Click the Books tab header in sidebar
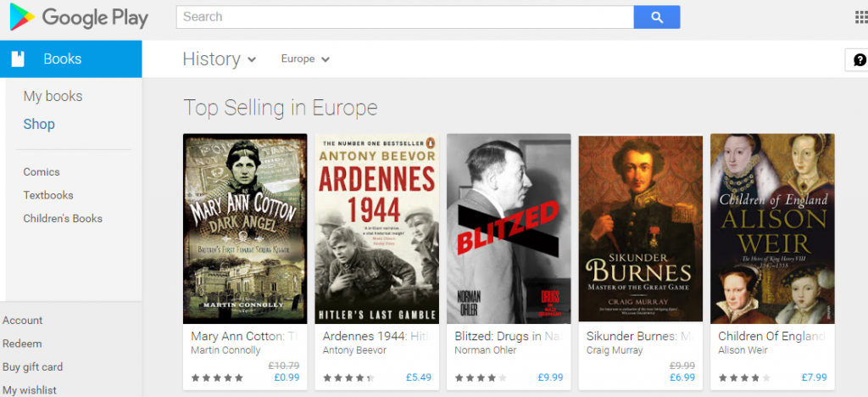868x397 pixels. (x=71, y=59)
